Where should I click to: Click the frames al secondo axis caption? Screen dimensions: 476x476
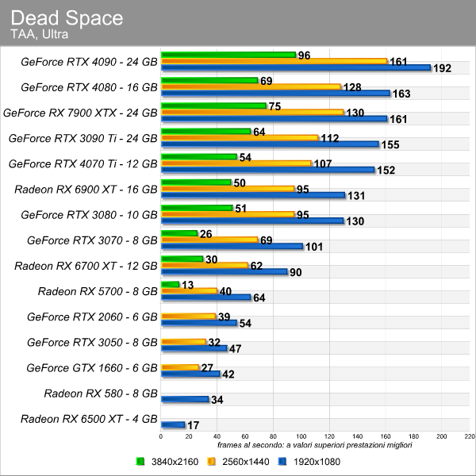pos(315,445)
